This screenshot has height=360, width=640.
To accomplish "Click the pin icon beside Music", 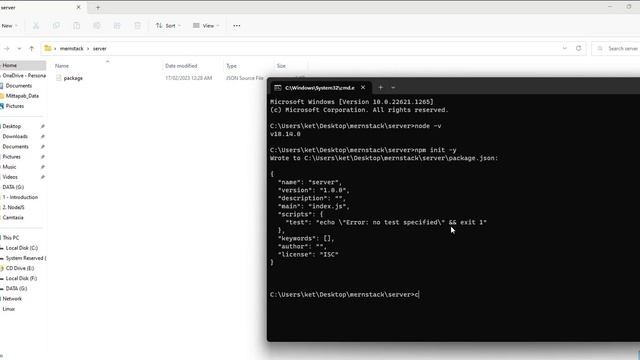I will [x=42, y=167].
